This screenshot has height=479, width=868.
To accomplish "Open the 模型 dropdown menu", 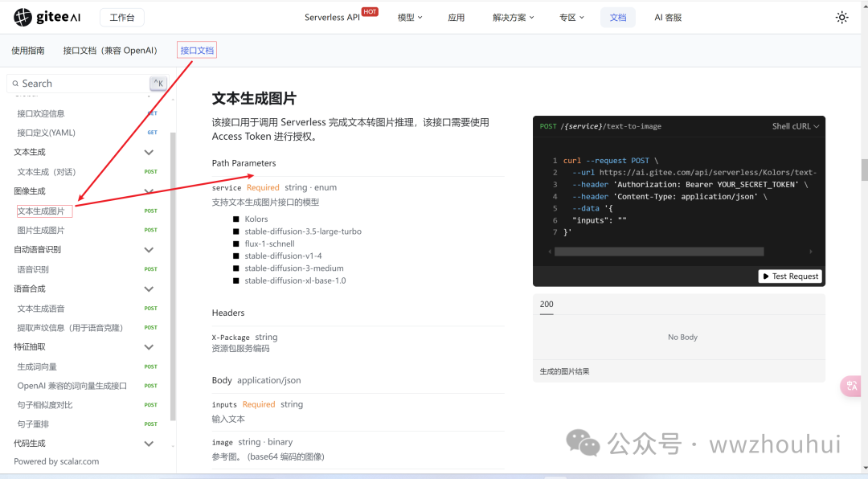I will (410, 18).
